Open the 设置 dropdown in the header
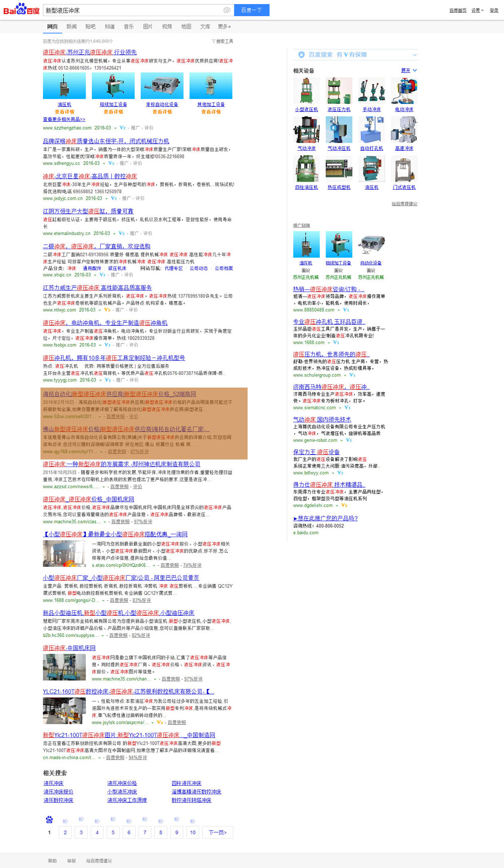 pos(477,11)
